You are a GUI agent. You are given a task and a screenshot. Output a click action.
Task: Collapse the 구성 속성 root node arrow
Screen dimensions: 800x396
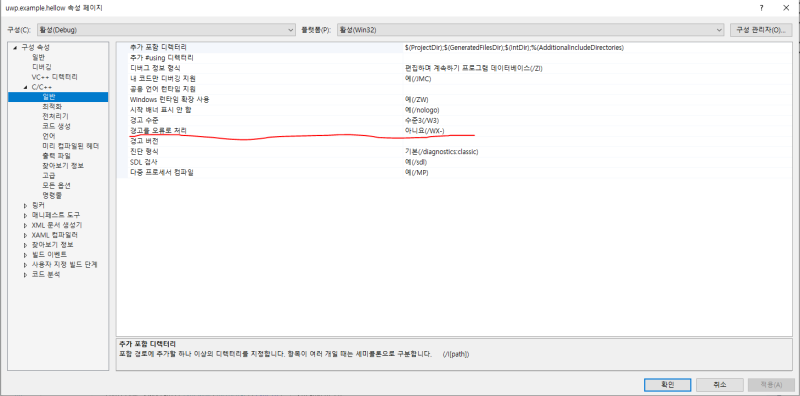16,47
